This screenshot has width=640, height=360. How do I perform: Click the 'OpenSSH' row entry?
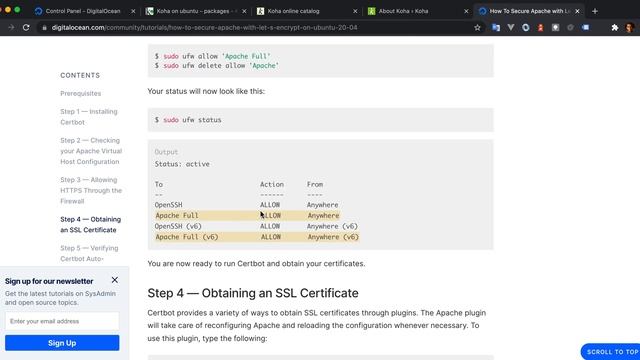coord(169,204)
